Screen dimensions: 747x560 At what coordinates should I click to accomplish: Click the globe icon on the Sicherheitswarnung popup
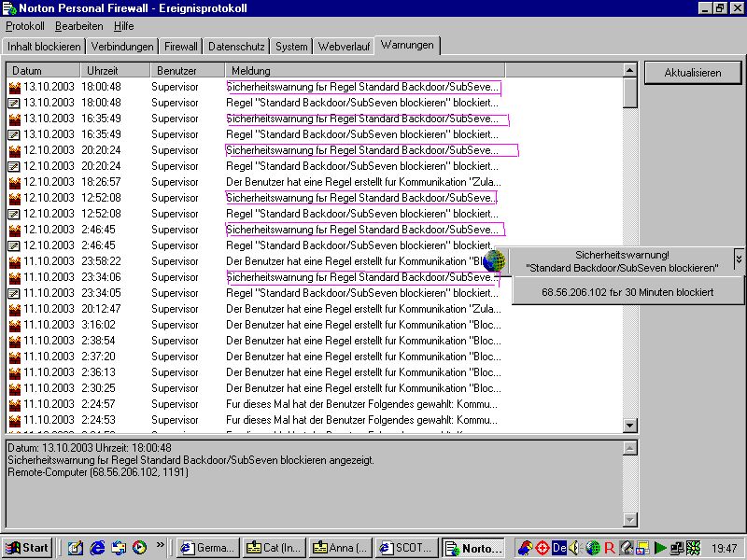[495, 261]
